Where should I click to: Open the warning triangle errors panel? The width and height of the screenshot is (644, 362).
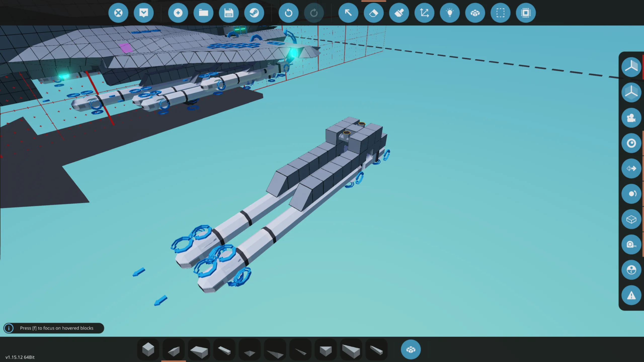(631, 295)
